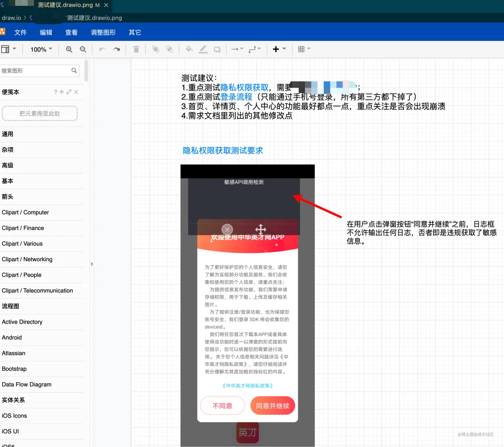This screenshot has width=504, height=447.
Task: Expand Clipart / Computer library
Action: (x=42, y=213)
